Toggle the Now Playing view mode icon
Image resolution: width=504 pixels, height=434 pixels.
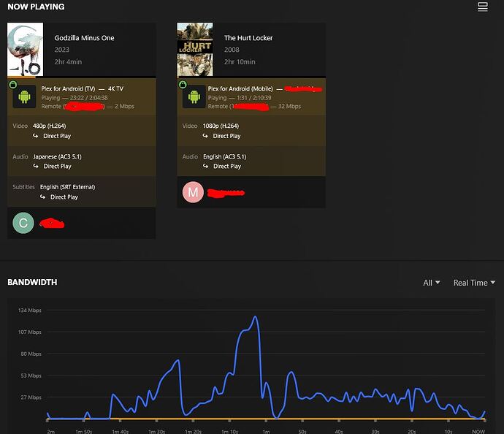(x=483, y=7)
